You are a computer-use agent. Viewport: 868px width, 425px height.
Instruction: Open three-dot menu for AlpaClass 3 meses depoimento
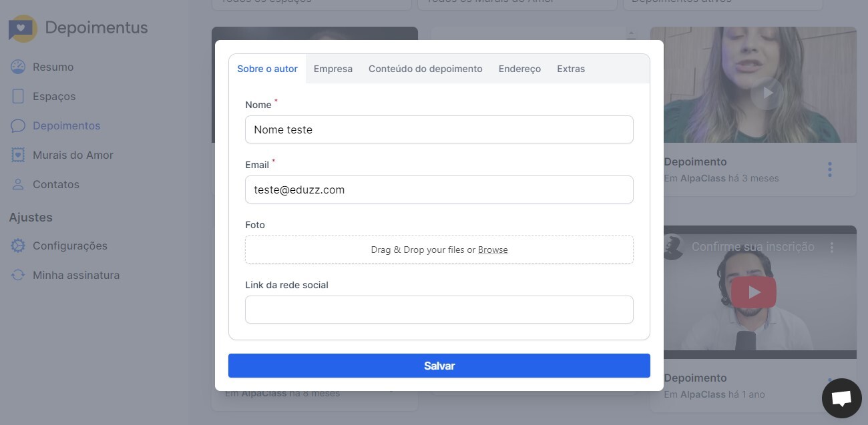[x=829, y=169]
